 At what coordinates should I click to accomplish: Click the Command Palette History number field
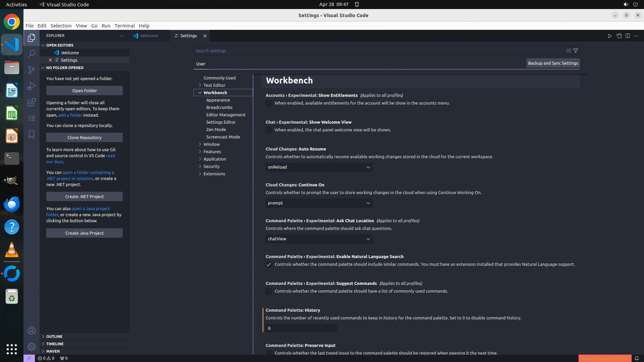click(x=301, y=328)
